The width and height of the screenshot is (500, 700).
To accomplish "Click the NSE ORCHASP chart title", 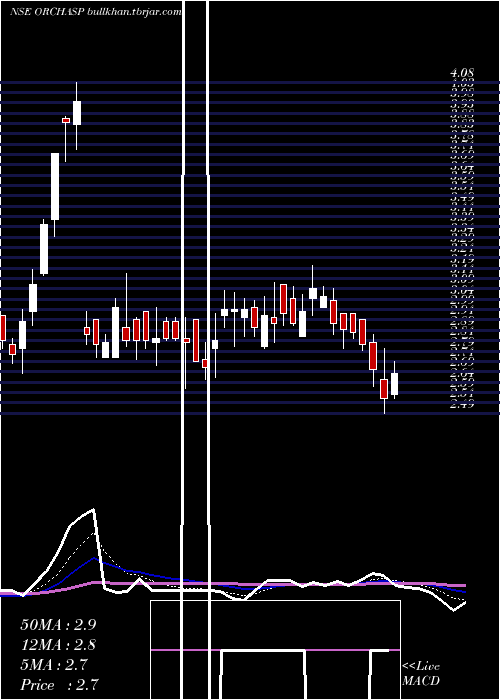I will click(96, 12).
